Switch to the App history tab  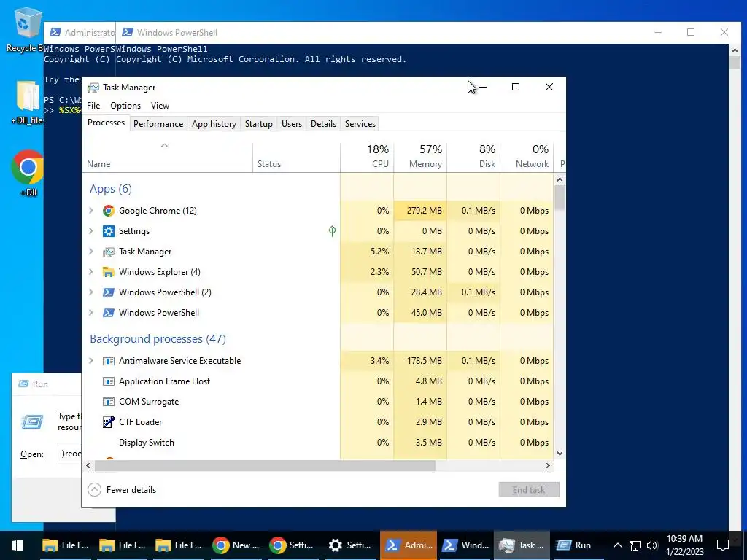(x=214, y=124)
